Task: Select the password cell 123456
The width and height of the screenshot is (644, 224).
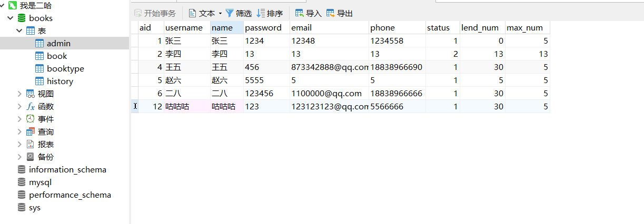Action: click(267, 94)
